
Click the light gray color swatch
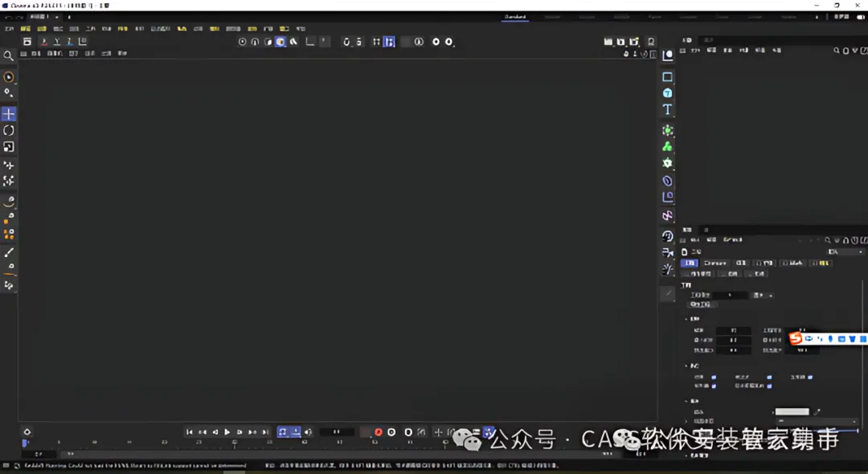(x=792, y=411)
